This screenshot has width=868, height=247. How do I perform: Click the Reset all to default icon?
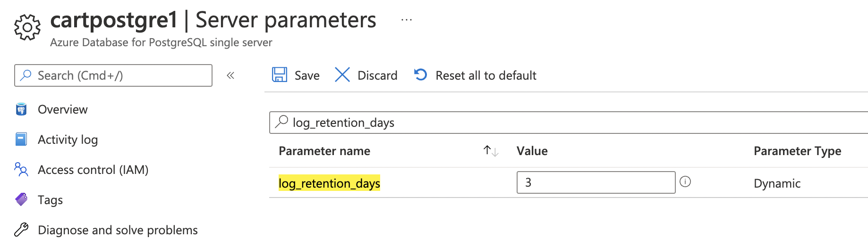click(x=420, y=75)
